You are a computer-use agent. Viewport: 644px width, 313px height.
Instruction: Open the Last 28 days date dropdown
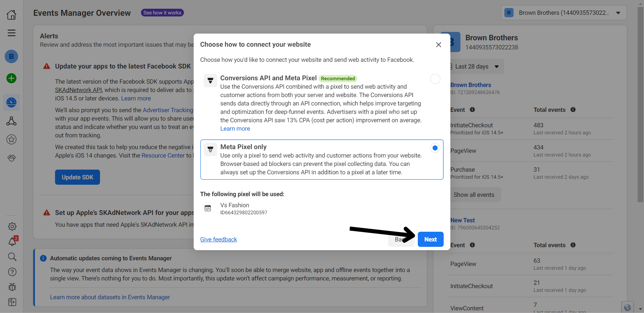[477, 66]
